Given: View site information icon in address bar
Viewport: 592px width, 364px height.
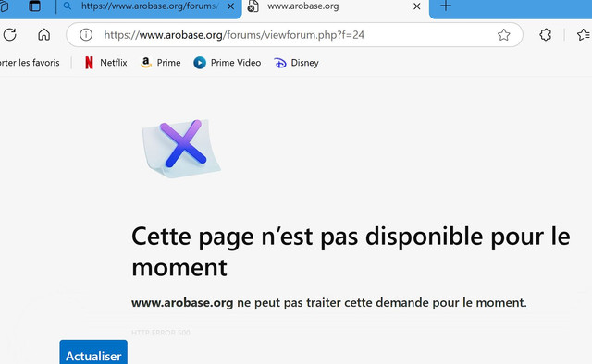Looking at the screenshot, I should click(86, 35).
